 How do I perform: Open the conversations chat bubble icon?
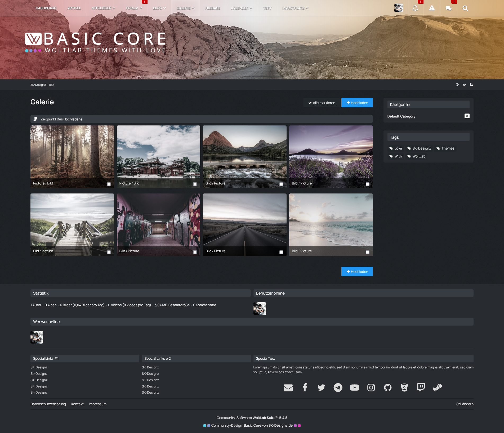(448, 8)
